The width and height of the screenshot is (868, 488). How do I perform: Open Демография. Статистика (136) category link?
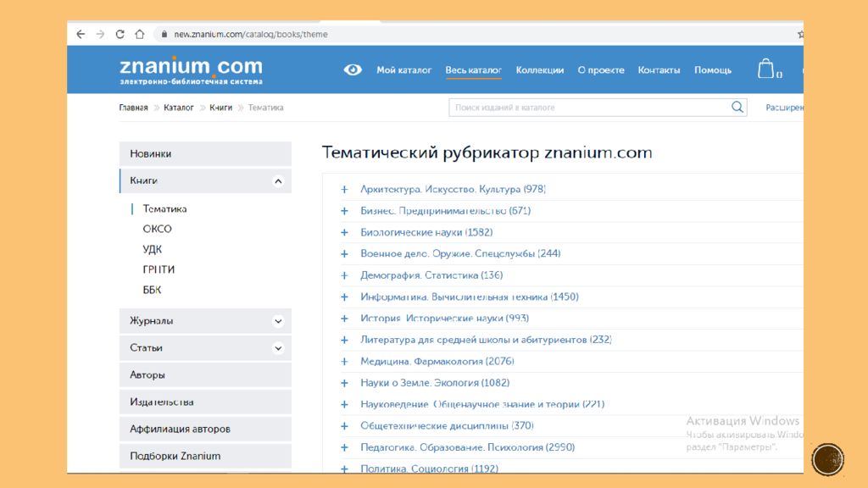(431, 275)
